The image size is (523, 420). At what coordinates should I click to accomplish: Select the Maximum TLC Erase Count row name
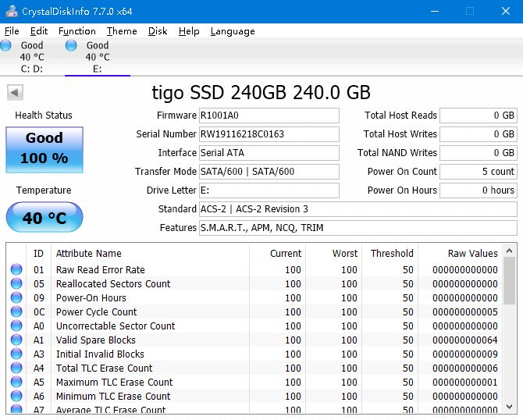(115, 382)
